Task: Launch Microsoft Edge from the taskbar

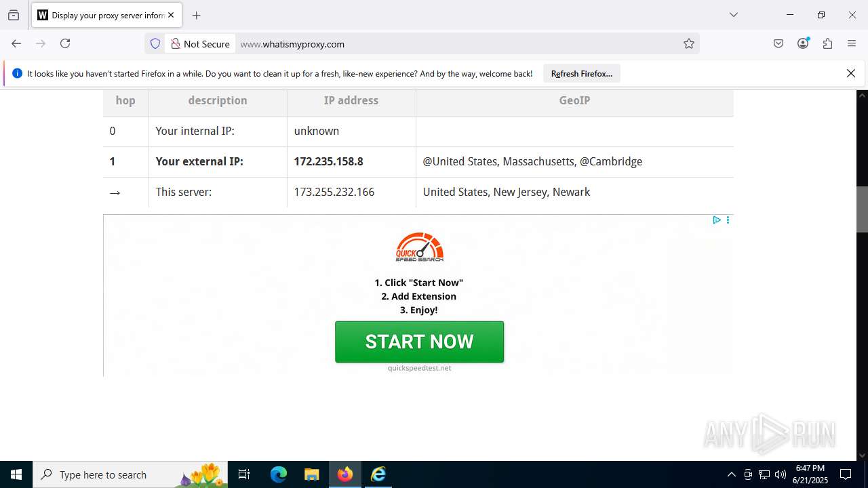Action: click(x=279, y=474)
